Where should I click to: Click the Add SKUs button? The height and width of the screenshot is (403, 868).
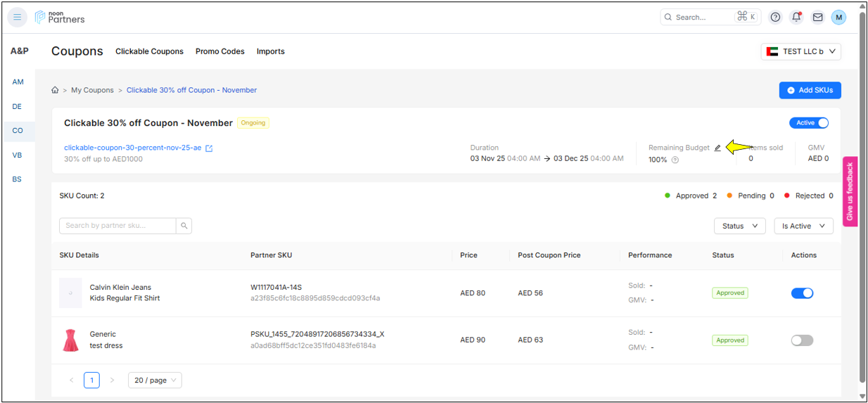click(x=810, y=90)
